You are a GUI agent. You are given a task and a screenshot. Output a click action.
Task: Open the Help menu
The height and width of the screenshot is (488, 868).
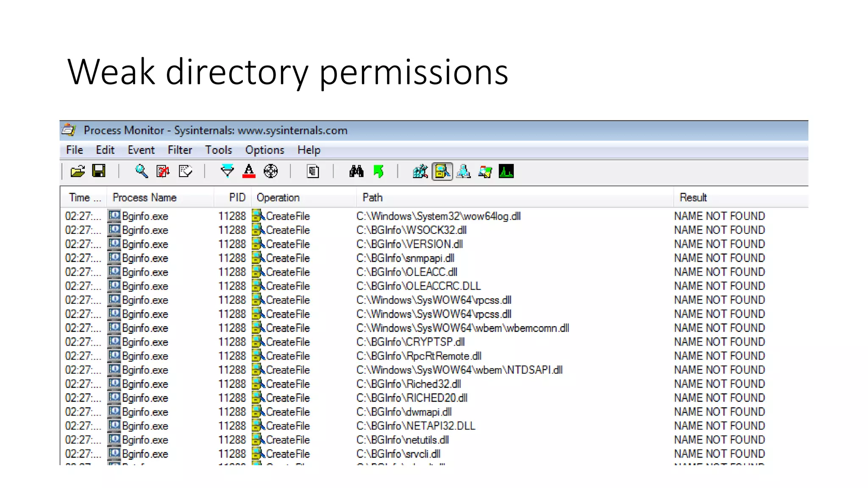[x=309, y=150]
